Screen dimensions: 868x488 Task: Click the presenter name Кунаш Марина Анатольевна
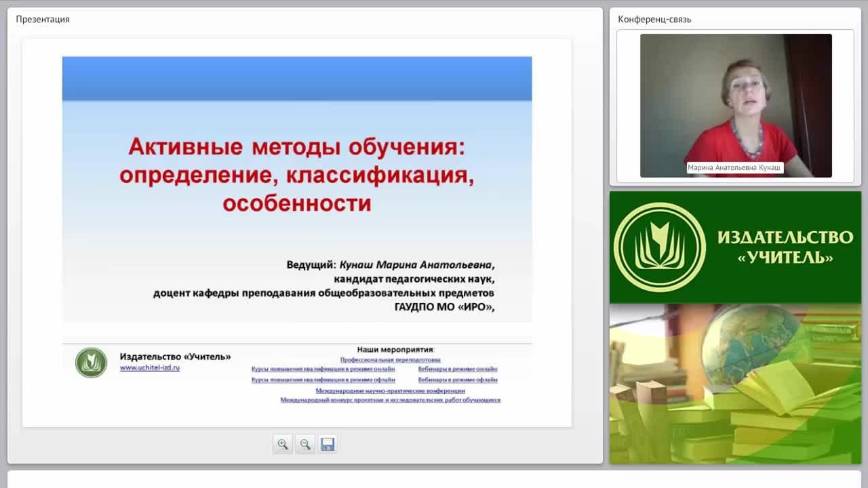tap(416, 265)
